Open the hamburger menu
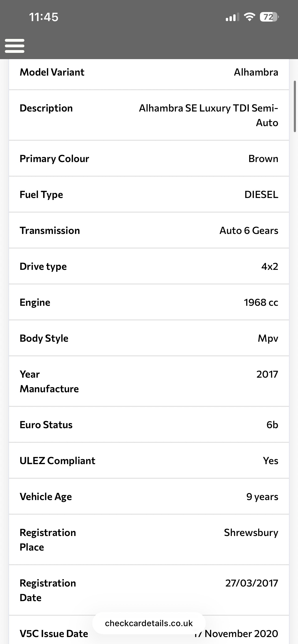Image resolution: width=298 pixels, height=644 pixels. tap(15, 46)
